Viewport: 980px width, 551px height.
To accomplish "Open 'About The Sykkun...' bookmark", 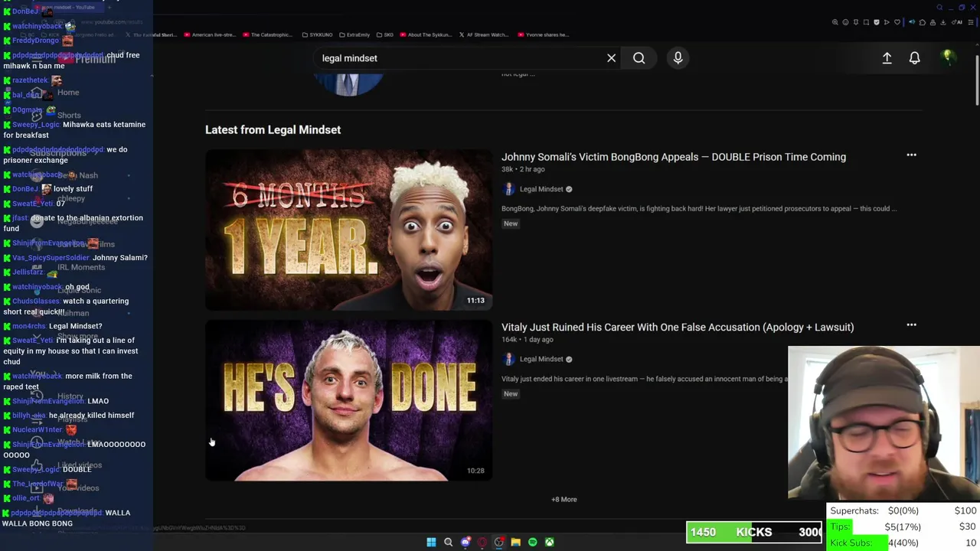I will click(426, 34).
